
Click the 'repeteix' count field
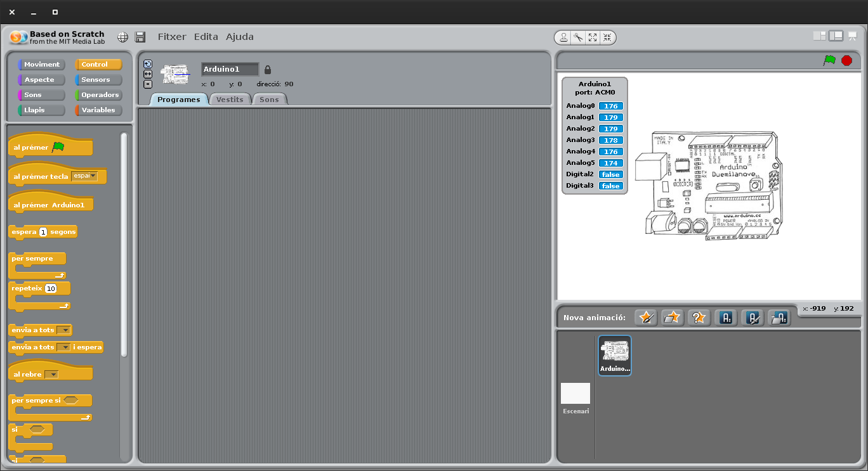click(51, 288)
